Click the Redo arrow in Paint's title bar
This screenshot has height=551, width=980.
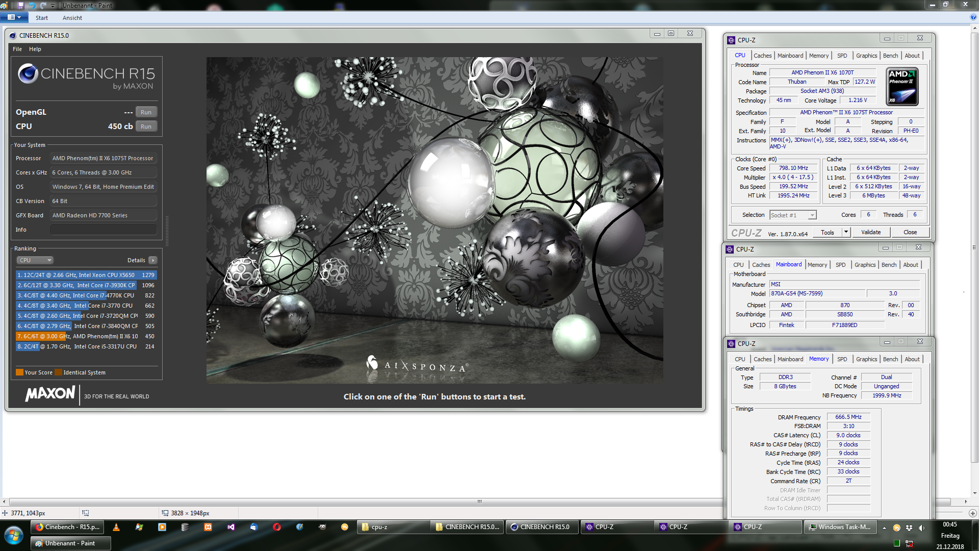pos(43,5)
